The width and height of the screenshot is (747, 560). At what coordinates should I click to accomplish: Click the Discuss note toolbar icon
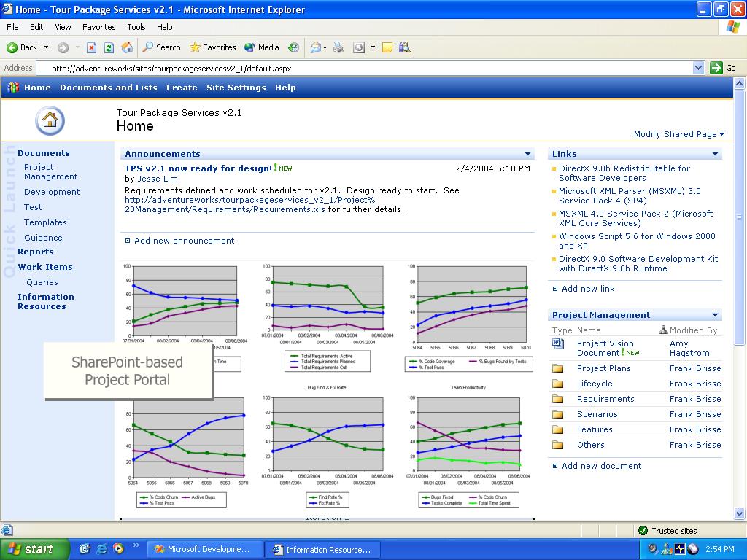tap(387, 47)
